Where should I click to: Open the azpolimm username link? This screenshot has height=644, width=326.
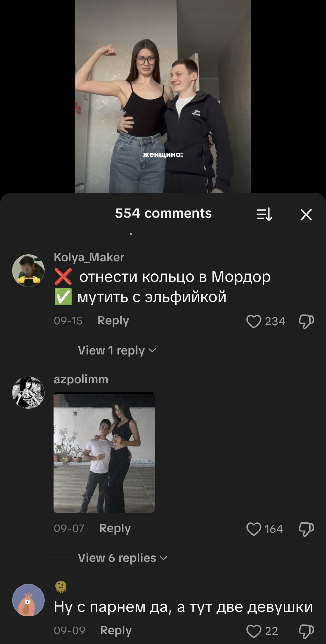pos(81,379)
